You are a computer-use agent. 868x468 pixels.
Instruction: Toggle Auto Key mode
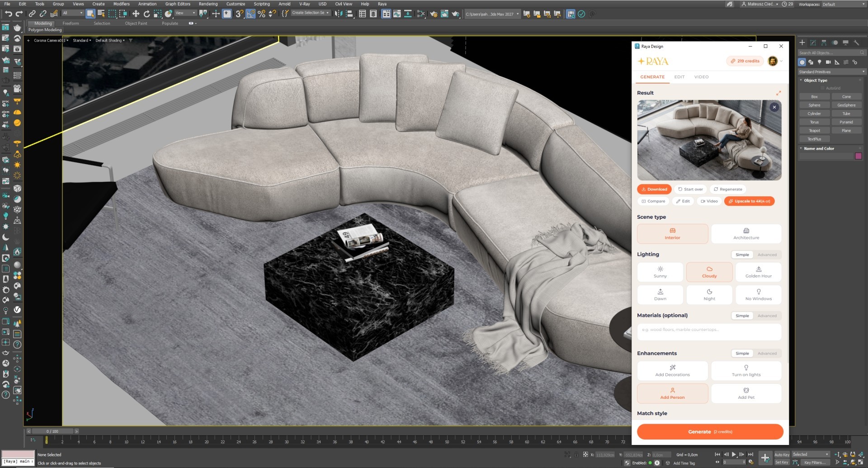pyautogui.click(x=782, y=454)
